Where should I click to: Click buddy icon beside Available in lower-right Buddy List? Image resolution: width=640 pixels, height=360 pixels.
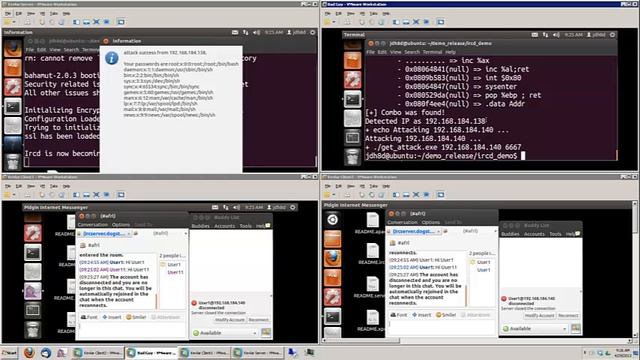click(x=576, y=328)
